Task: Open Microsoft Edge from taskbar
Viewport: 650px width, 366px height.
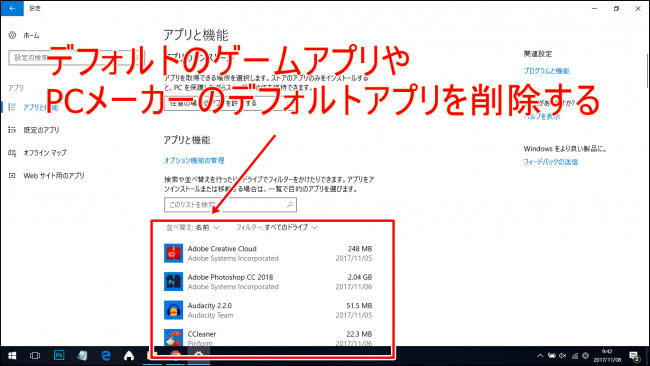Action: click(x=106, y=356)
